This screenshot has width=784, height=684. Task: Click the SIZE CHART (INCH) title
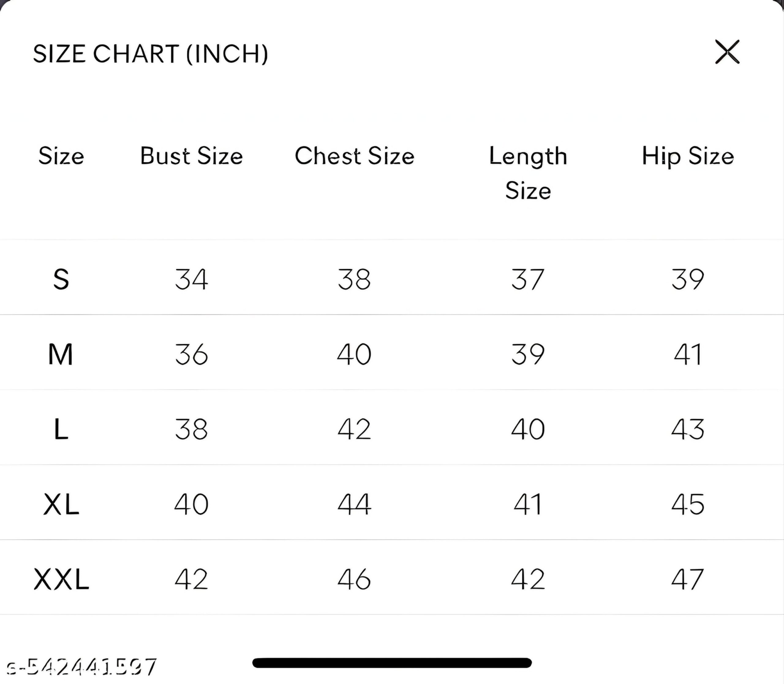coord(150,54)
